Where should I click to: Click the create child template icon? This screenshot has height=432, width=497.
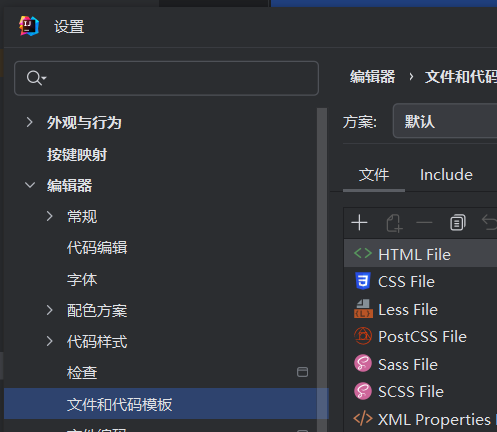click(394, 223)
